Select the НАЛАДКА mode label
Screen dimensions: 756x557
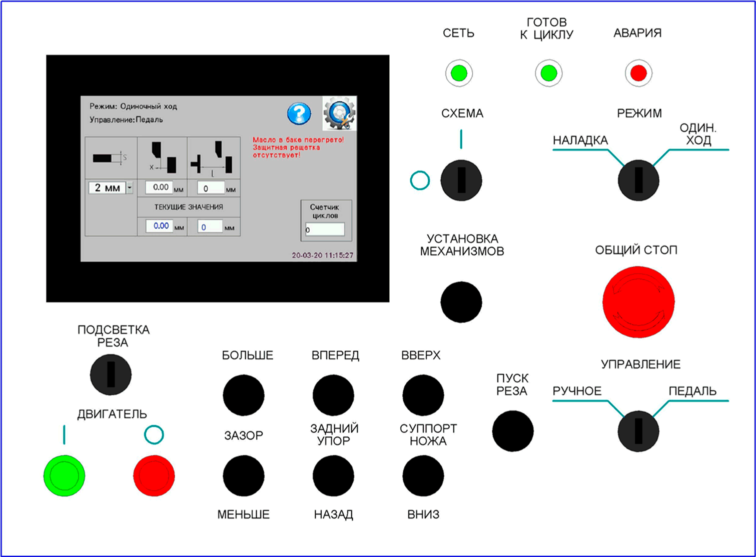tap(580, 140)
